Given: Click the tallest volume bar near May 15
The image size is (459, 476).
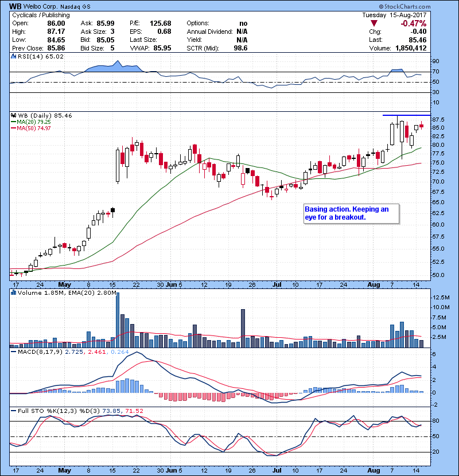Looking at the screenshot, I should [118, 320].
